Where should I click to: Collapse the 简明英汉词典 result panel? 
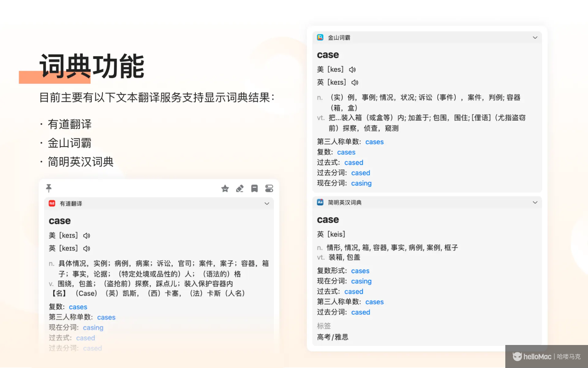535,202
